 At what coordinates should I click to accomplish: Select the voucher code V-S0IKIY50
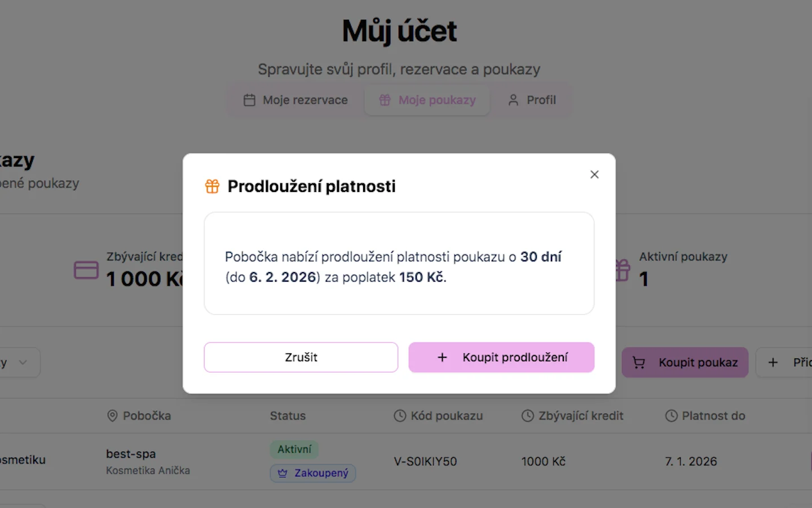[x=425, y=461]
